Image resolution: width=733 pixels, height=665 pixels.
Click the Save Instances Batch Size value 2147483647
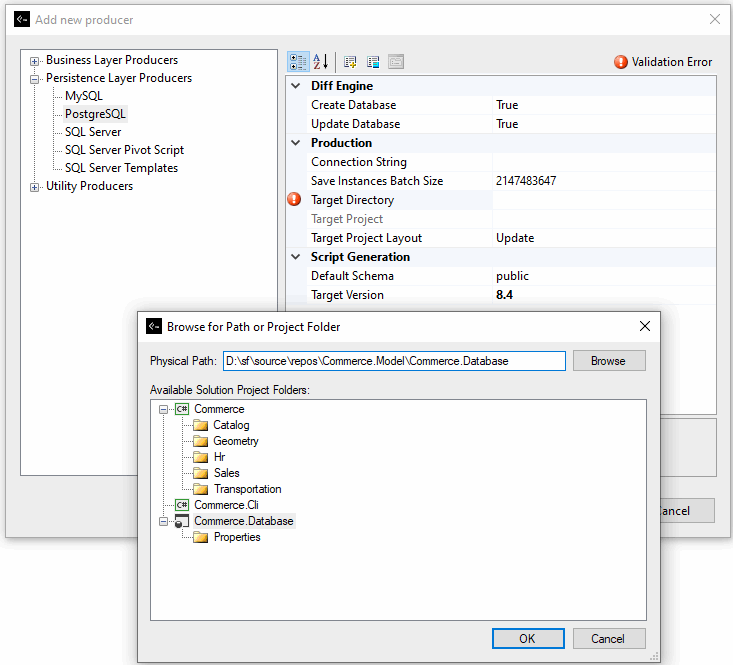pyautogui.click(x=604, y=181)
